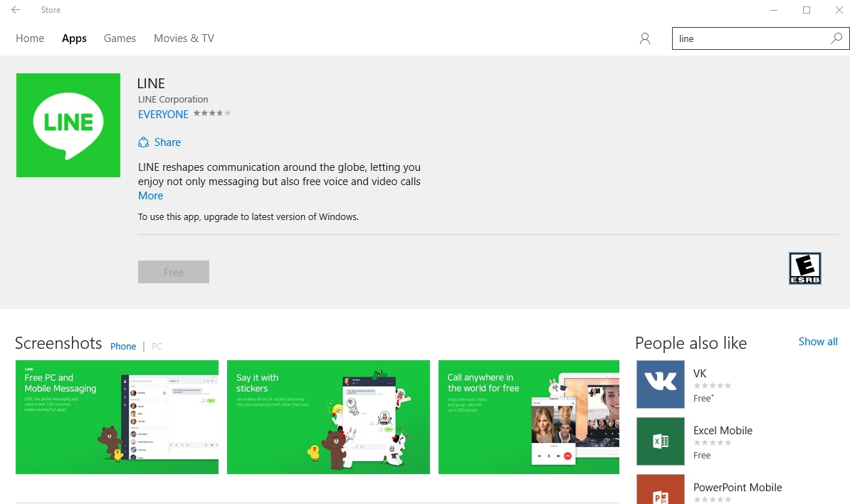This screenshot has height=504, width=850.
Task: Click the Share link text
Action: point(167,142)
